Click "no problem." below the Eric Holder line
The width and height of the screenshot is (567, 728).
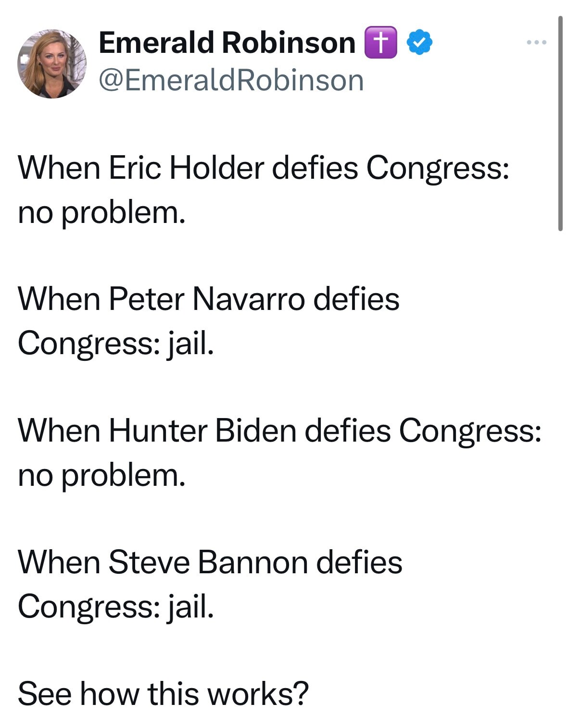tap(101, 212)
